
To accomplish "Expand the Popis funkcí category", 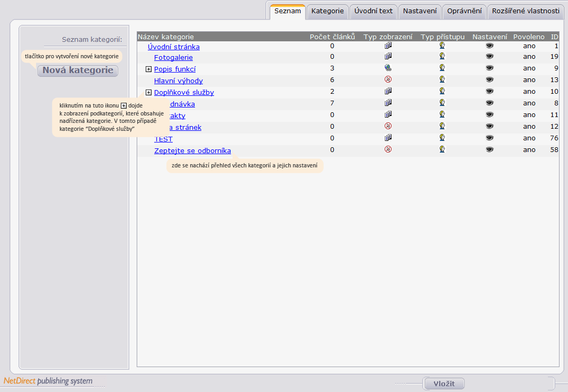I will tap(148, 69).
